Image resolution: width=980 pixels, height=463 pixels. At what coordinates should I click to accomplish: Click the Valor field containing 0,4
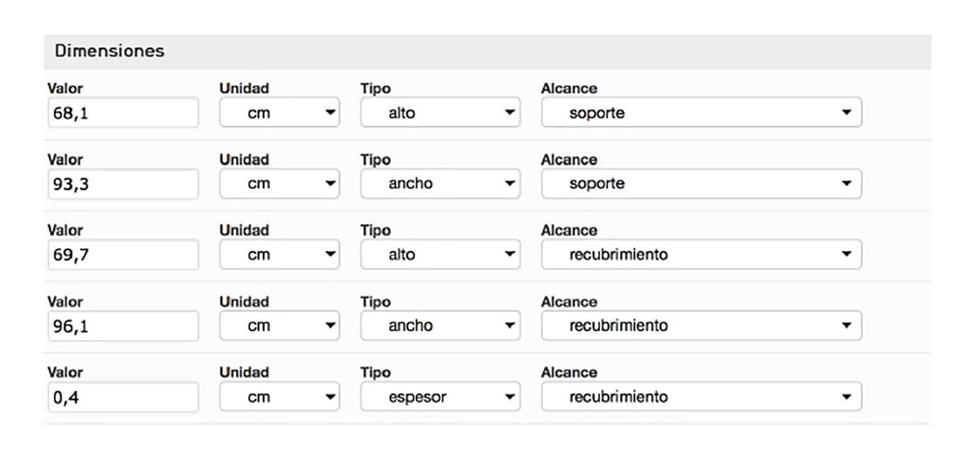tap(123, 397)
